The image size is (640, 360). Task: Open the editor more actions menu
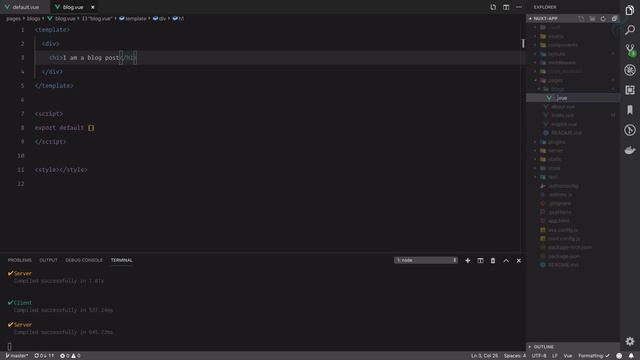519,7
